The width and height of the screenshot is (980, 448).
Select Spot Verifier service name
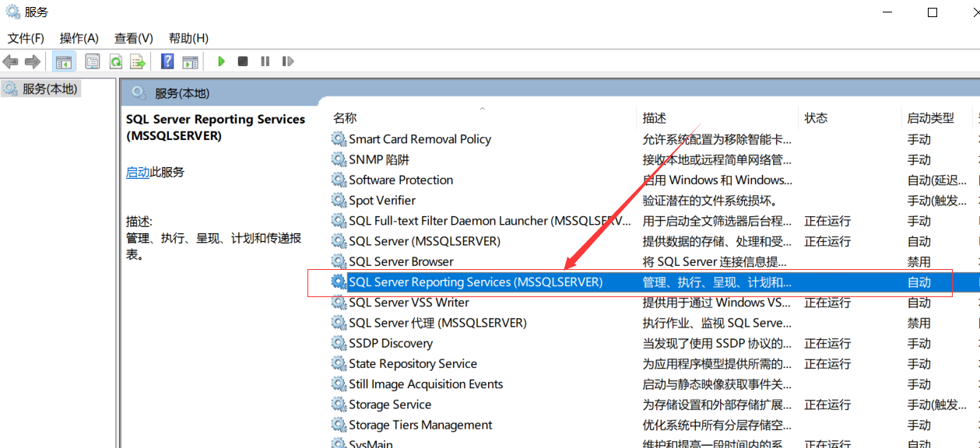pos(382,200)
